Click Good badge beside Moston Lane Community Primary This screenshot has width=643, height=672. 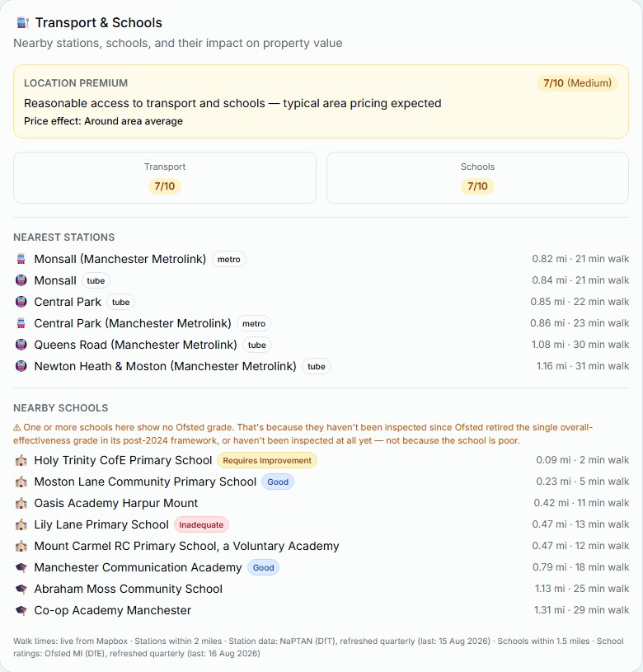[x=278, y=482]
